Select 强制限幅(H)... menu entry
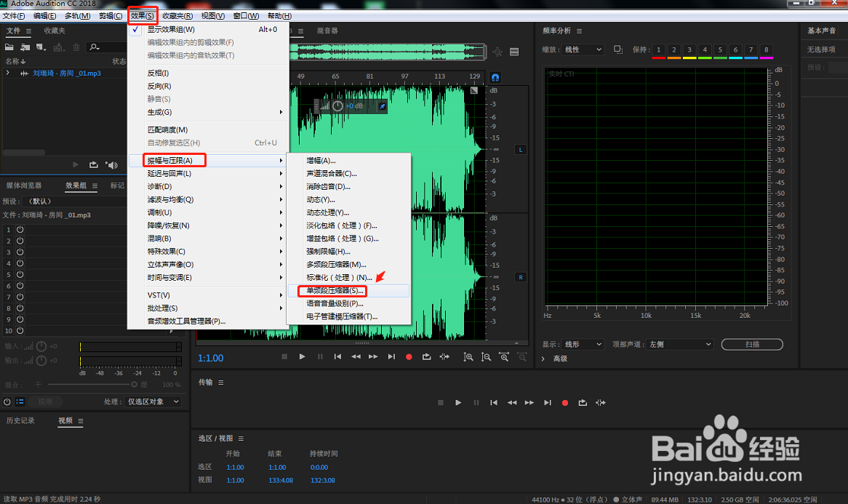 pos(348,252)
